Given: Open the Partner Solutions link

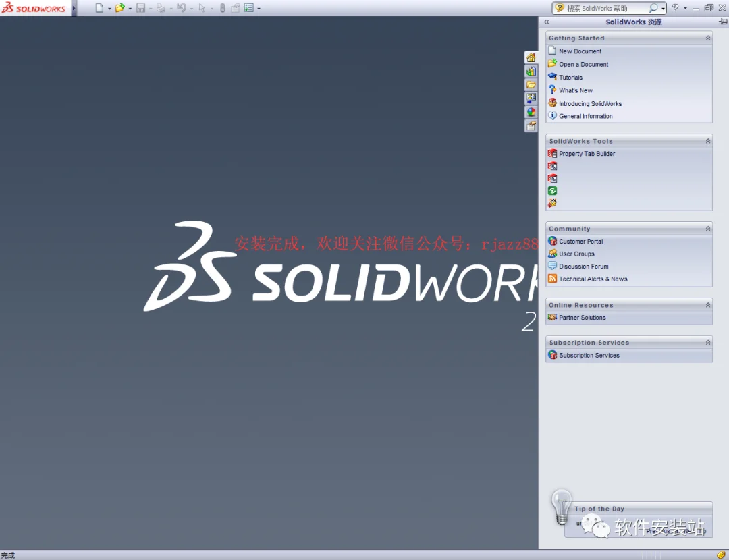Looking at the screenshot, I should 582,317.
